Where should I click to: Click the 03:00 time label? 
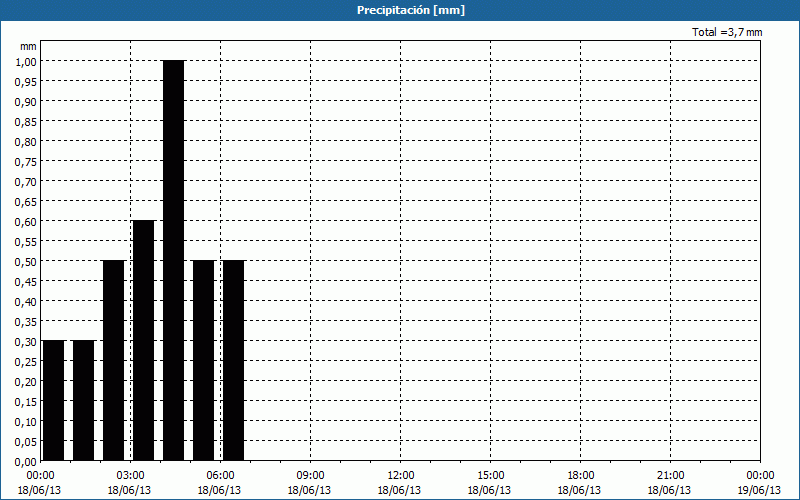coord(131,476)
